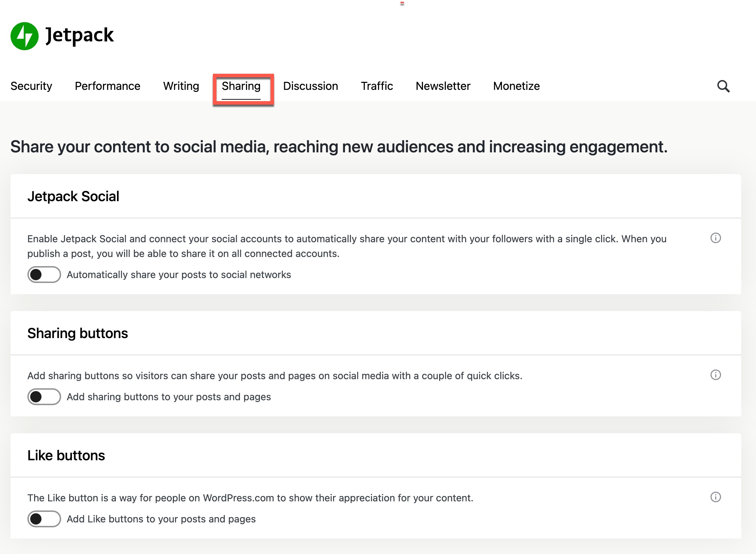
Task: Go to the Monetize tab
Action: 516,86
